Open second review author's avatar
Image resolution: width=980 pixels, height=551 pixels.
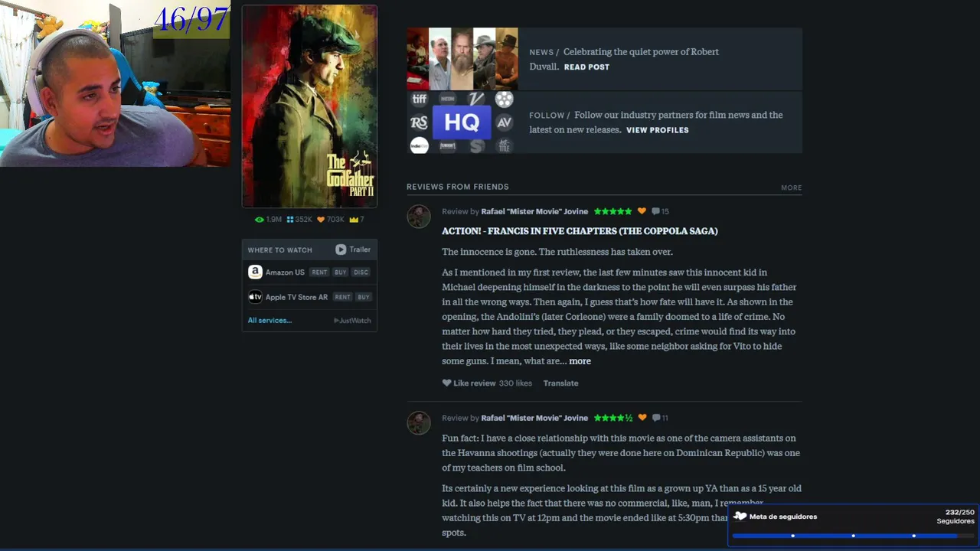tap(419, 423)
